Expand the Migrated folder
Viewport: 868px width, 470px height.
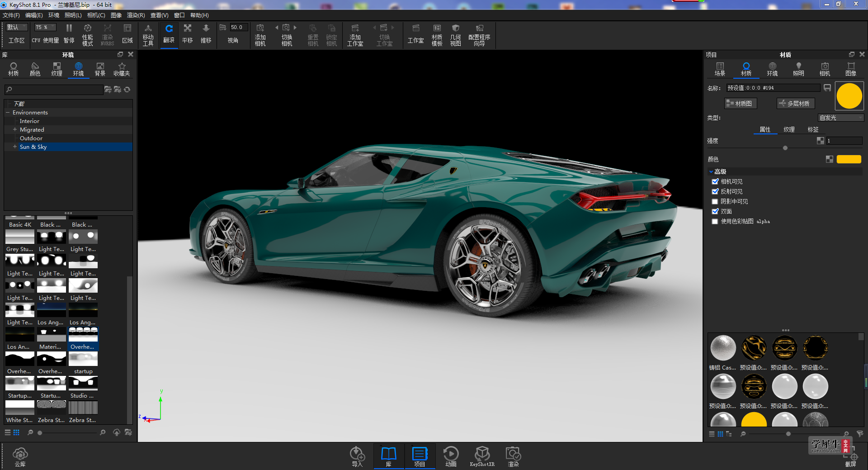coord(15,129)
